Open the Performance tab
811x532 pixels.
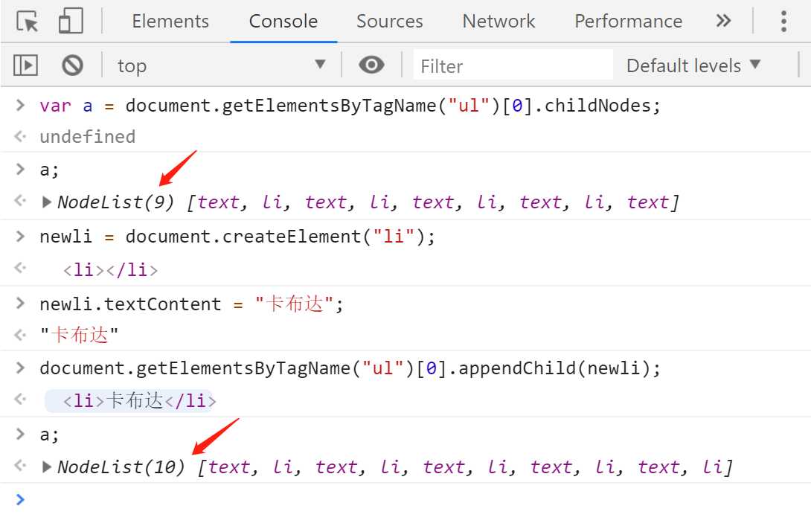(628, 22)
